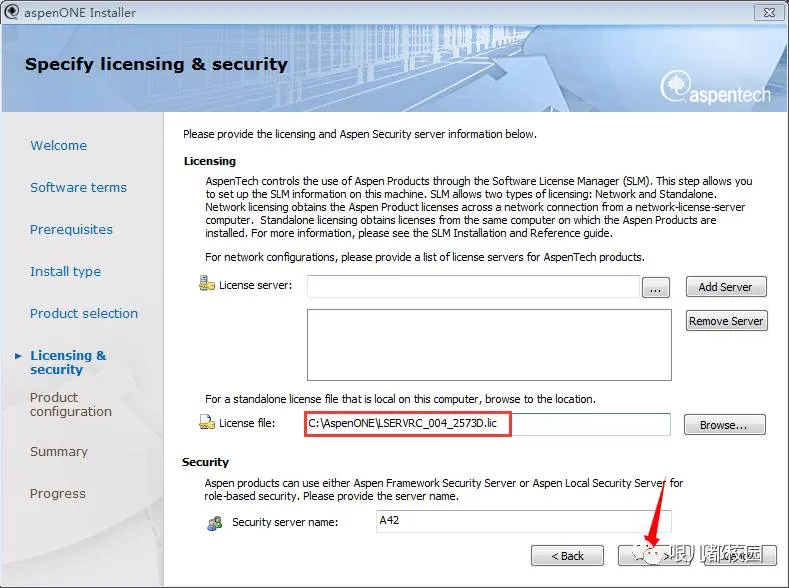Click the Browse... button for license file
Viewport: 789px width, 588px height.
pyautogui.click(x=724, y=425)
